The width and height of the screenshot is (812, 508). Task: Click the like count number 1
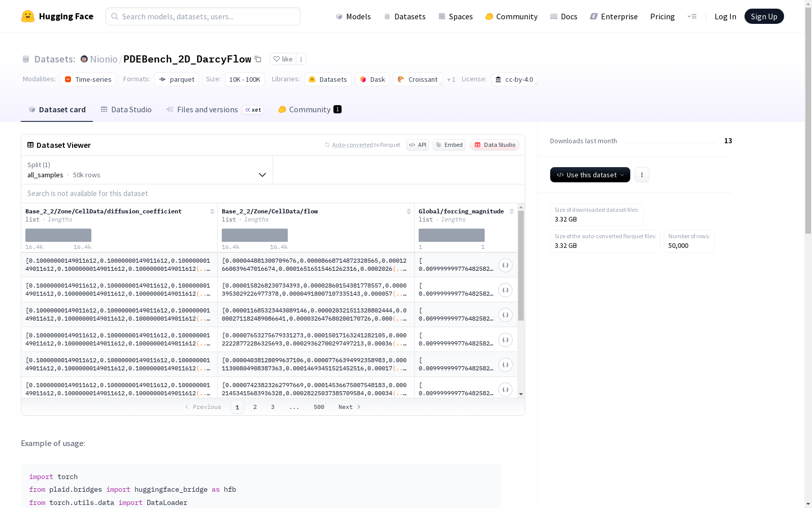301,59
